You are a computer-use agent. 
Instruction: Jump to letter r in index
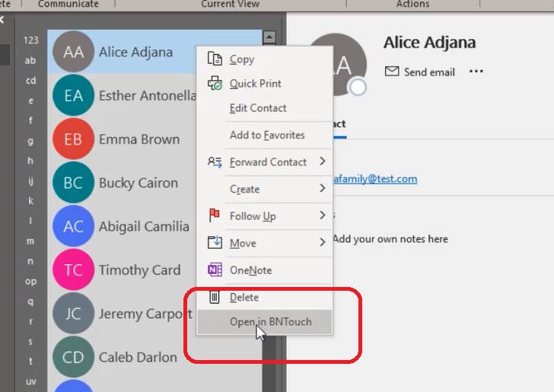31,322
